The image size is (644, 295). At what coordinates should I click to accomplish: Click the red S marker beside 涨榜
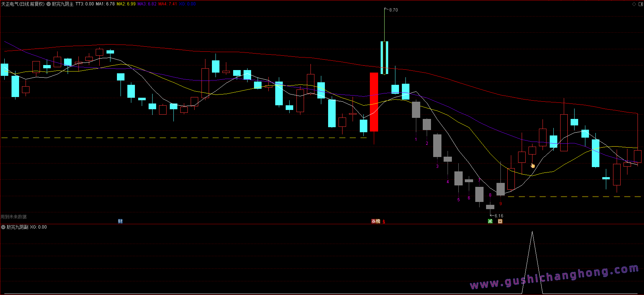[x=384, y=222]
